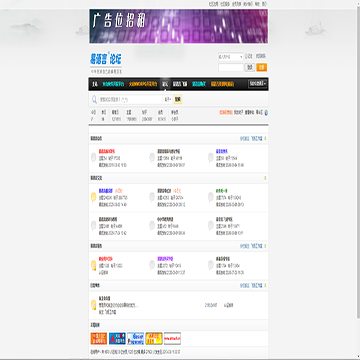
Task: Open the second cyan item in black navbar
Action: (199, 84)
